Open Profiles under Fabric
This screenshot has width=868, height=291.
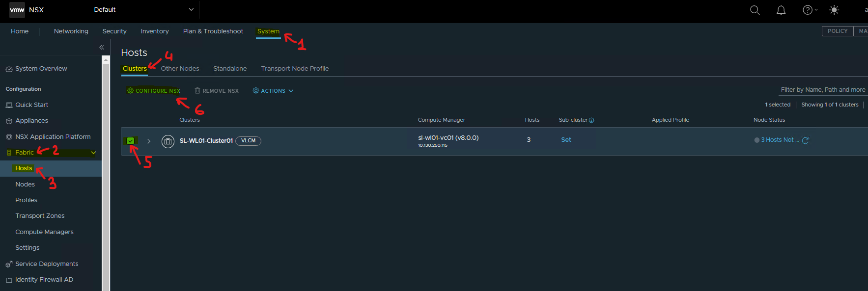(x=26, y=200)
